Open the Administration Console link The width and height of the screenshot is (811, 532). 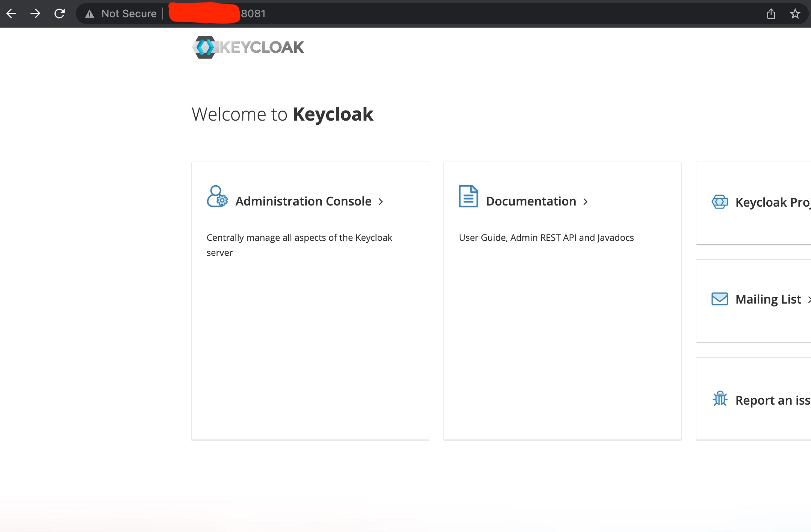click(x=303, y=201)
